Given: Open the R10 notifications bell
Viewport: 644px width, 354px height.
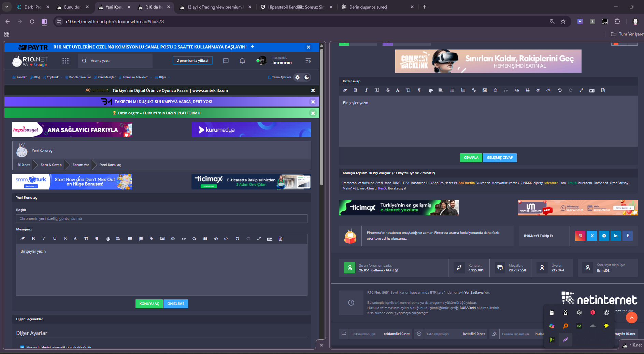Looking at the screenshot, I should tap(242, 61).
